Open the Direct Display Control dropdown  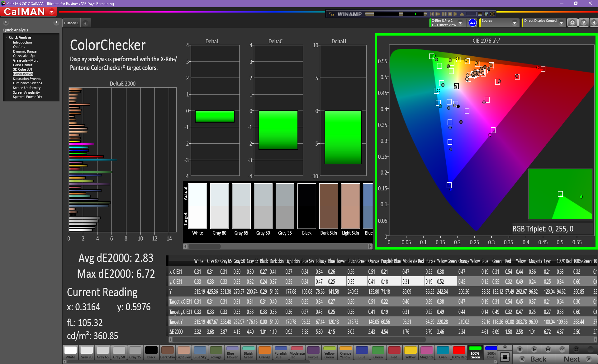(x=561, y=23)
